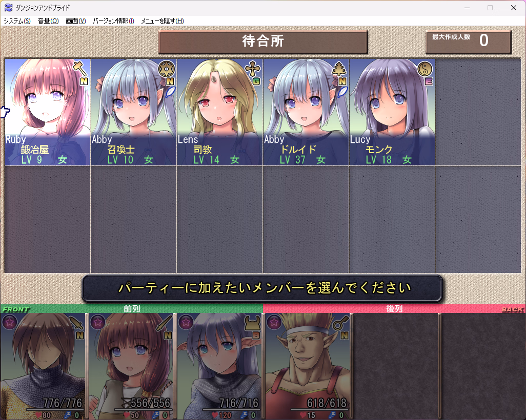
Task: Click メニューを隠す to hide the menu
Action: (162, 21)
